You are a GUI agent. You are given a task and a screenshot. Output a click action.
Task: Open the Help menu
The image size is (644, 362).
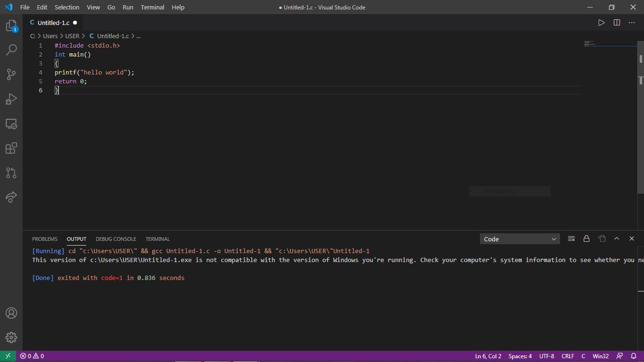point(178,7)
